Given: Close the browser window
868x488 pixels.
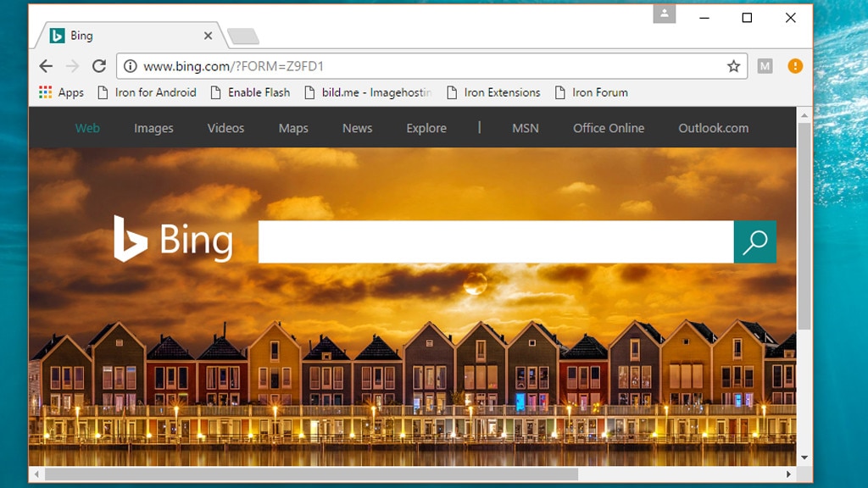Looking at the screenshot, I should pos(791,18).
